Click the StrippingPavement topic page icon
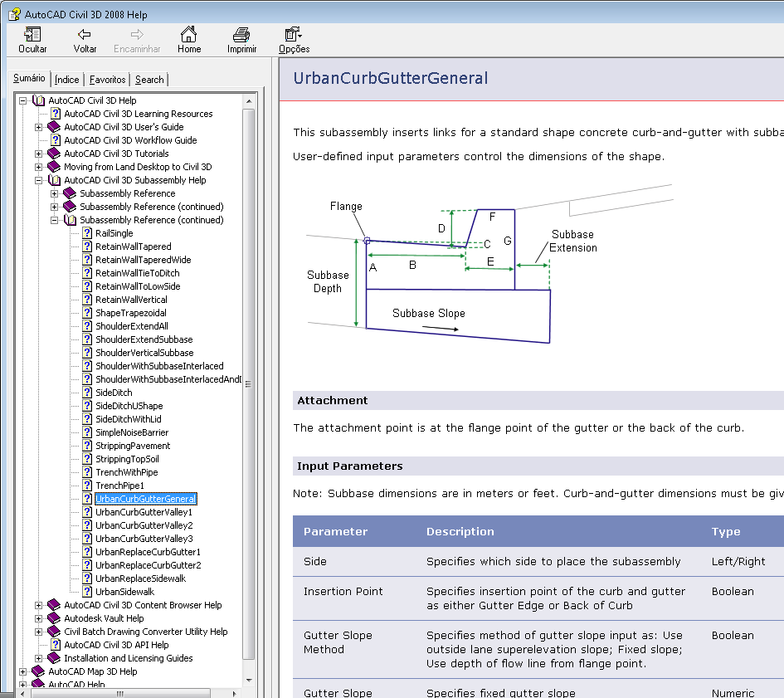 click(x=87, y=446)
